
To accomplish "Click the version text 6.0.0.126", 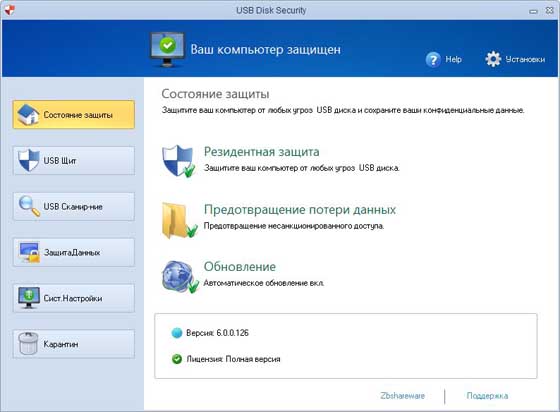I will point(232,333).
